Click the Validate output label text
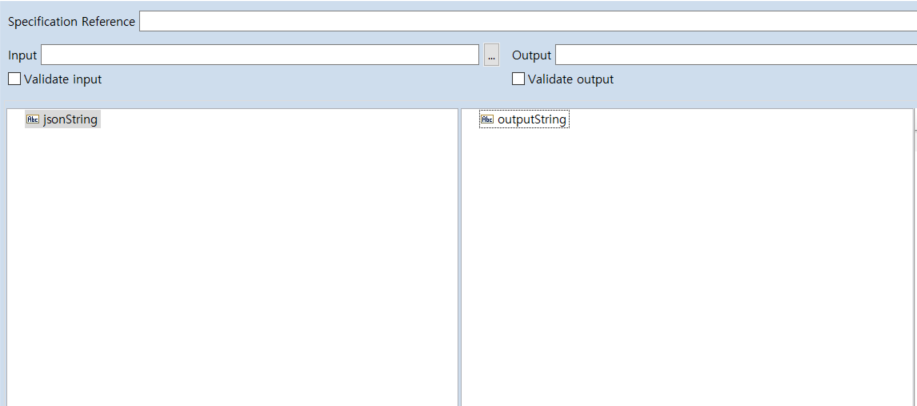The width and height of the screenshot is (917, 406). 570,79
